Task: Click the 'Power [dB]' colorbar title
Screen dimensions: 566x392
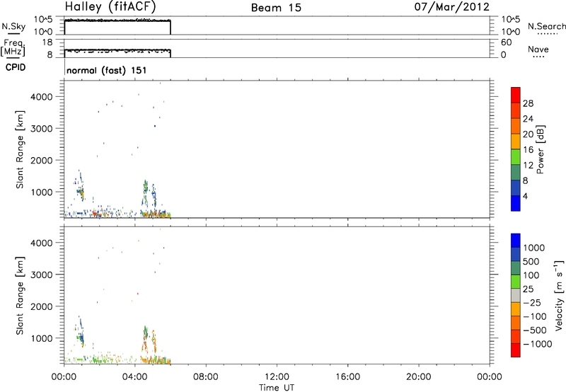Action: click(541, 149)
